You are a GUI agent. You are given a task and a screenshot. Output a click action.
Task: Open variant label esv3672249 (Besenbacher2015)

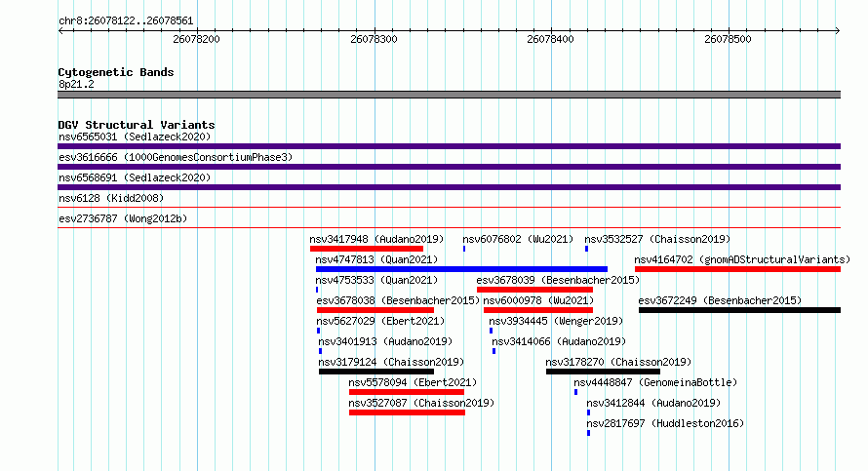[x=720, y=300]
